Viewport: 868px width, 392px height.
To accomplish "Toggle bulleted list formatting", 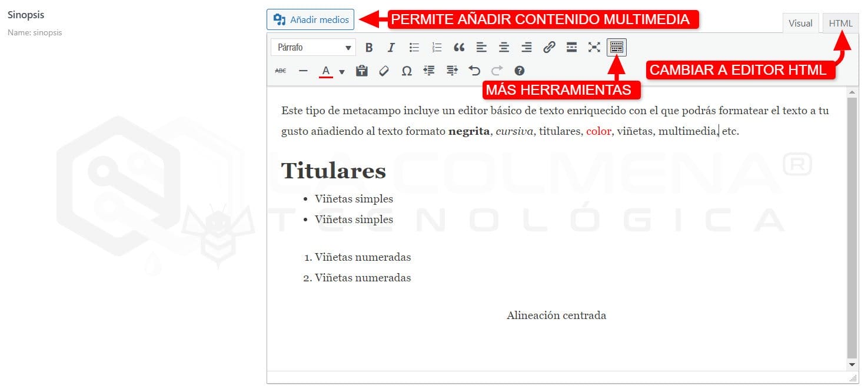I will point(414,48).
